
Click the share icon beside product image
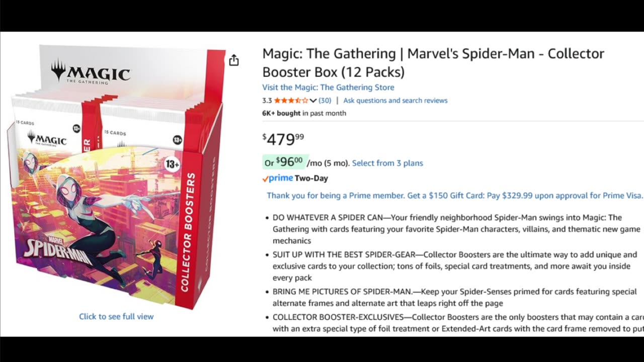tap(233, 60)
